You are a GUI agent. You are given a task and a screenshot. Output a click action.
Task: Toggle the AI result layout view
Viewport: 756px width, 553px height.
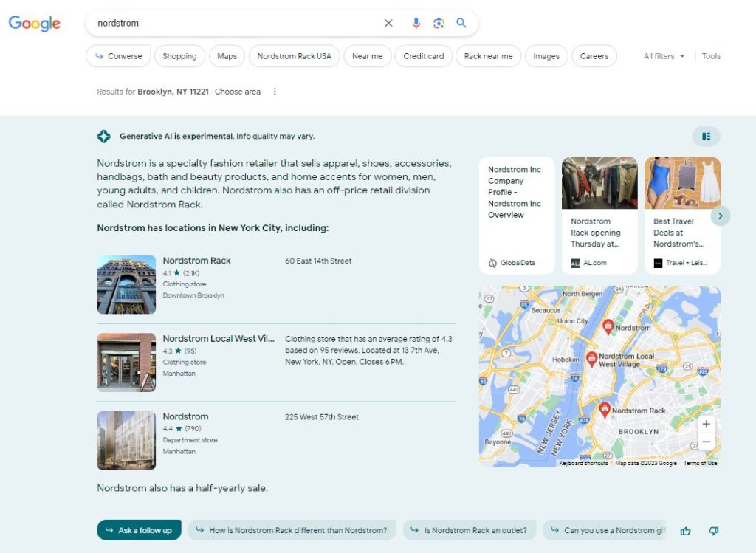706,137
